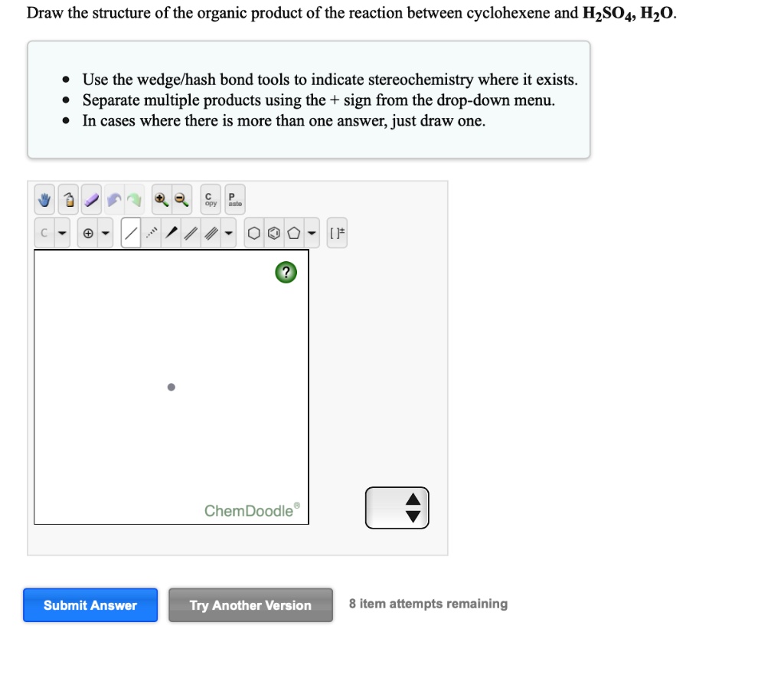The height and width of the screenshot is (678, 784).
Task: Click Try Another Version
Action: tap(250, 605)
